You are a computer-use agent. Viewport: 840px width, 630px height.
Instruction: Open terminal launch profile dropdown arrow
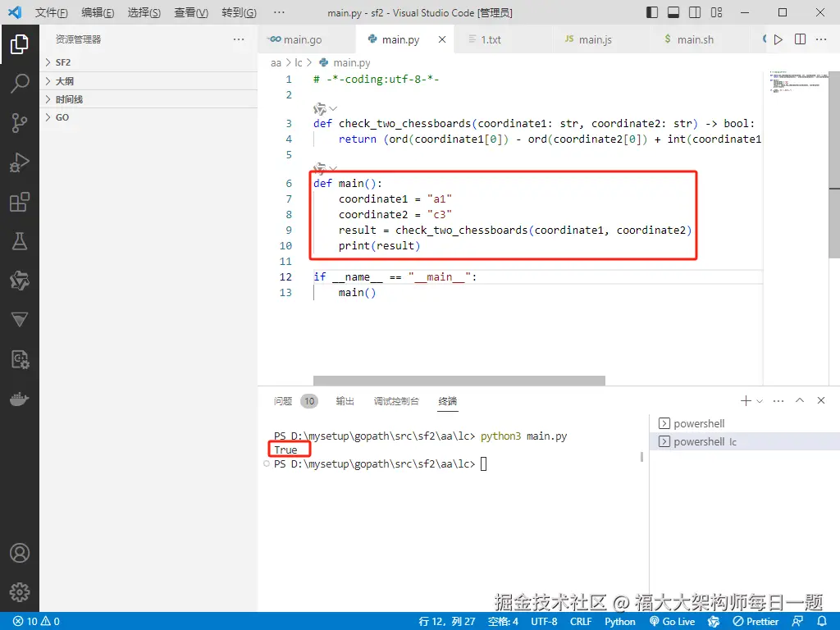[x=759, y=400]
